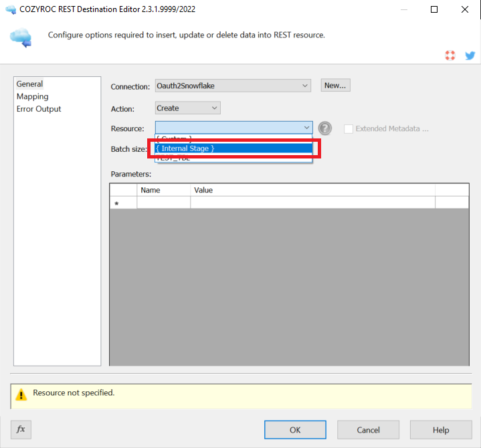Click the lifebuoy support icon

click(x=450, y=55)
